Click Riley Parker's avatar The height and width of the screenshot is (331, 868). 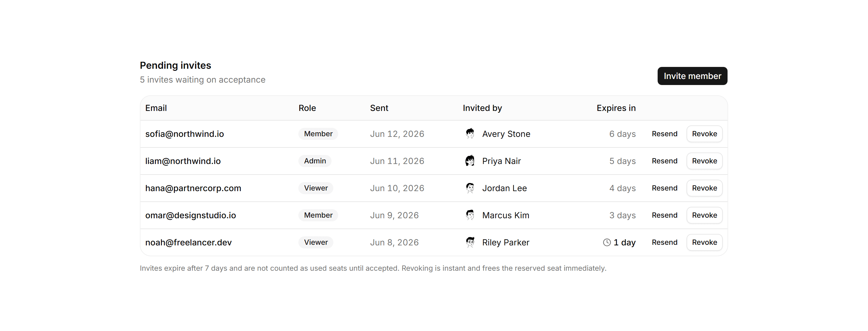click(x=470, y=242)
